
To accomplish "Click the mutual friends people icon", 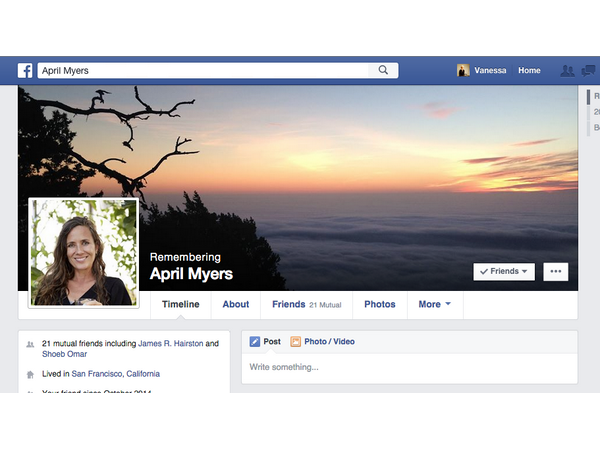I will tap(30, 344).
